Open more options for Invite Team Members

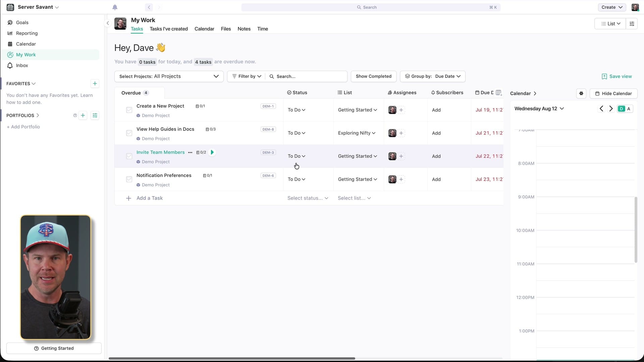click(190, 152)
